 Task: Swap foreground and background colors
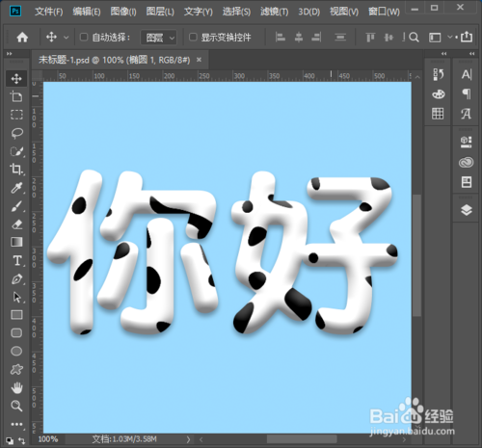pyautogui.click(x=21, y=441)
